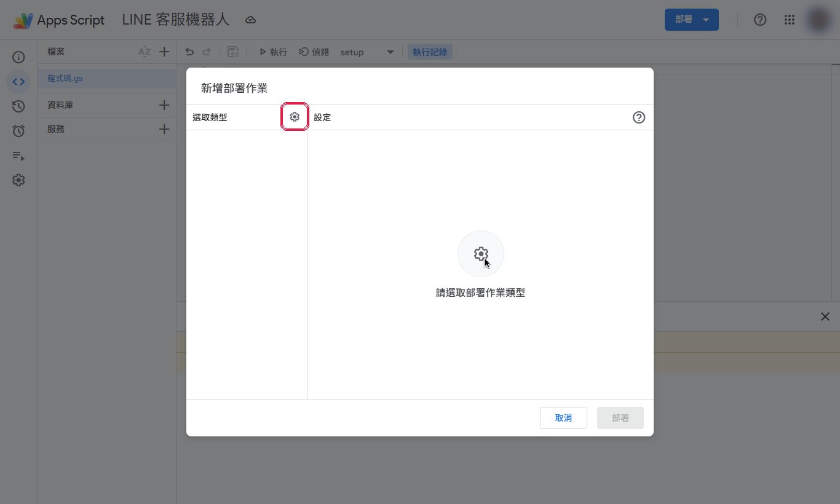The height and width of the screenshot is (504, 840).
Task: Click the 請選取部署作業類型 text
Action: tap(480, 293)
